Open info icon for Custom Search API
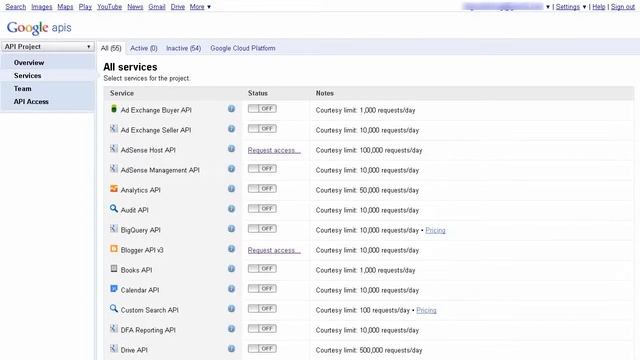Screen dimensions: 640x360 pyautogui.click(x=231, y=309)
